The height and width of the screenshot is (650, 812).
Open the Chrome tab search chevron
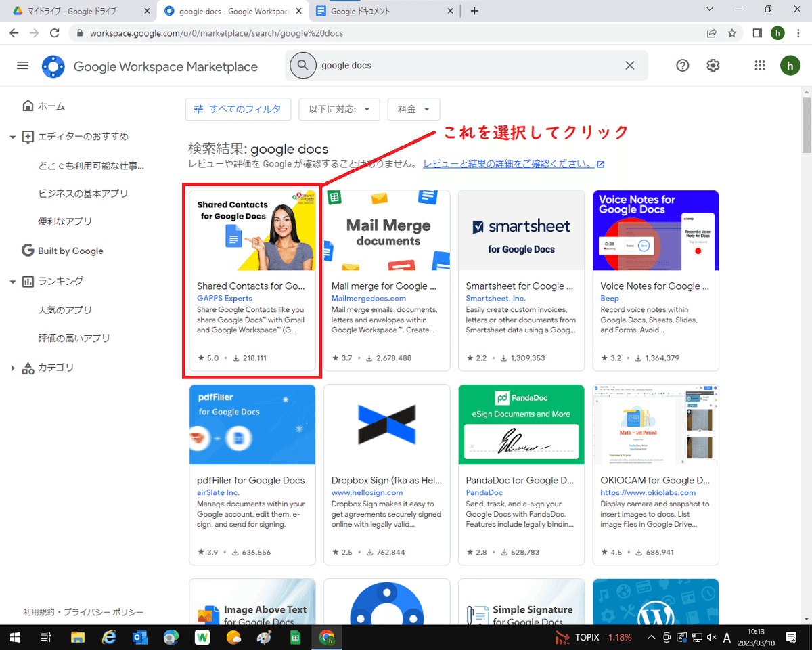[x=709, y=9]
